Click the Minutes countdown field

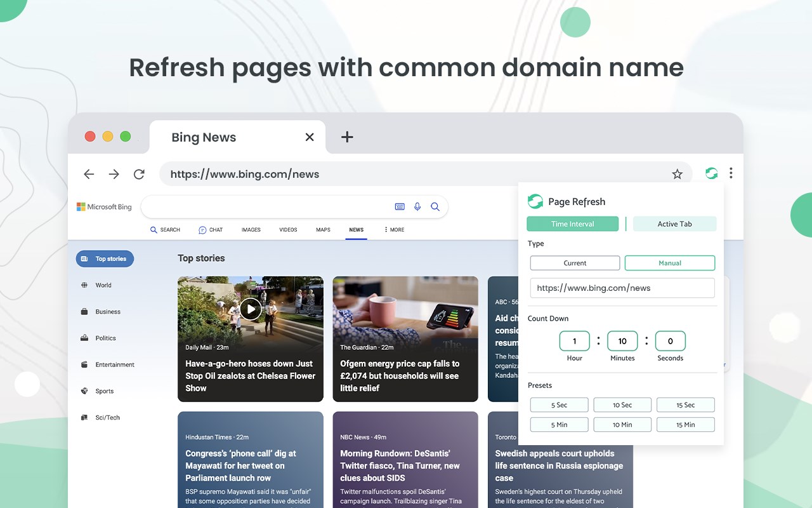622,341
